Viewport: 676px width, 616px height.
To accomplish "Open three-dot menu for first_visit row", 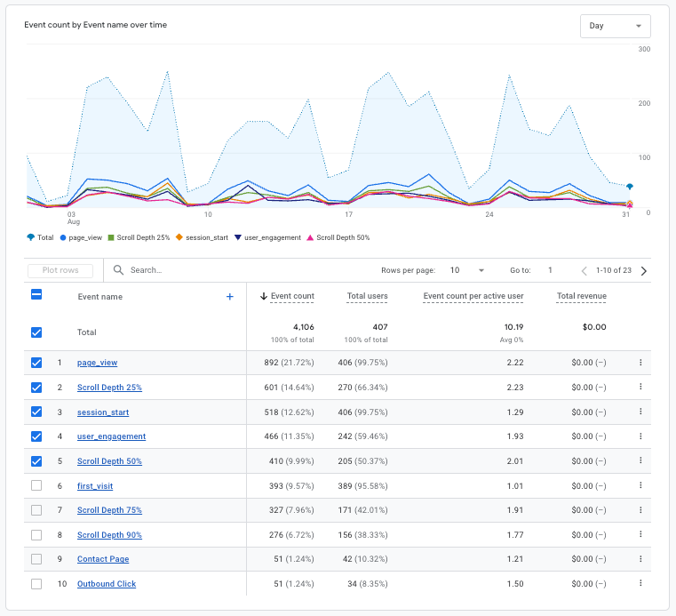I will pos(640,486).
